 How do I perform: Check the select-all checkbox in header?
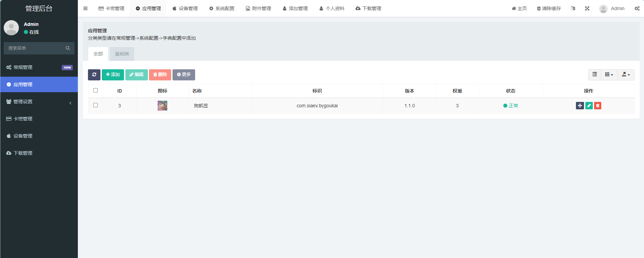pyautogui.click(x=95, y=90)
